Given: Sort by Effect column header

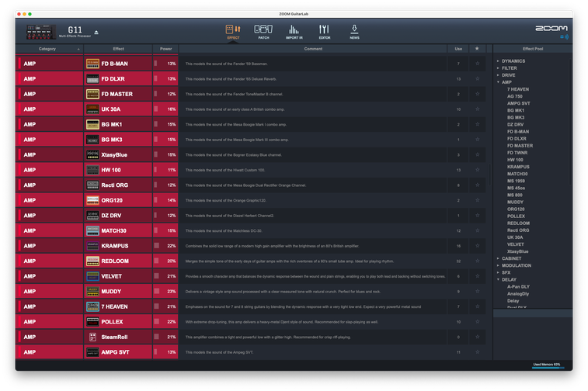Looking at the screenshot, I should coord(118,49).
